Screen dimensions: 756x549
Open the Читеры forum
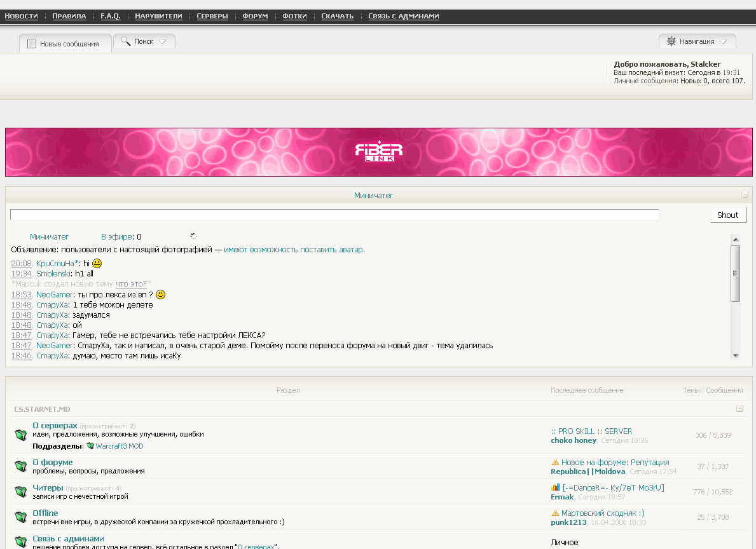(x=48, y=488)
